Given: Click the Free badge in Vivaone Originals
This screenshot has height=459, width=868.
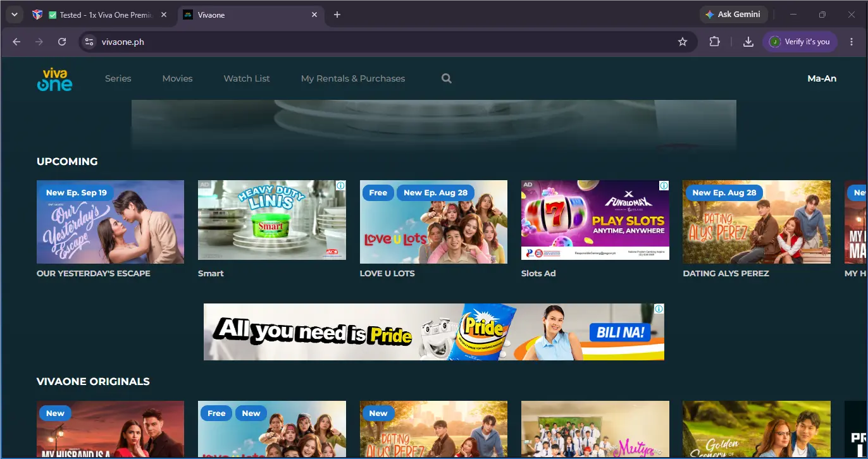Looking at the screenshot, I should [x=216, y=413].
